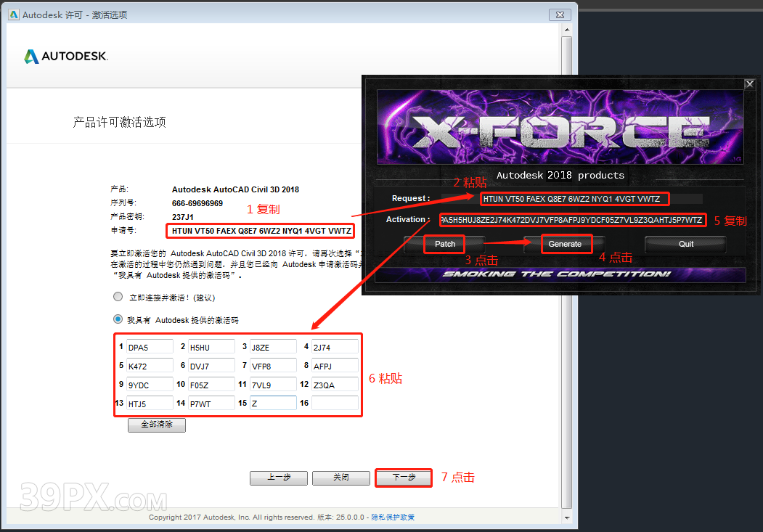
Task: Click activation code field 1 containing DPA5
Action: [150, 347]
